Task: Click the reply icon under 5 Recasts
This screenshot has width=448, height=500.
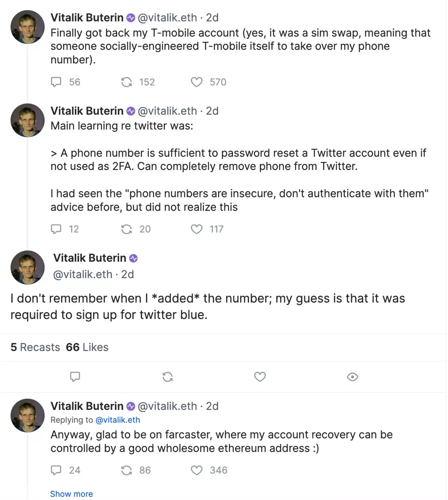Action: 75,377
